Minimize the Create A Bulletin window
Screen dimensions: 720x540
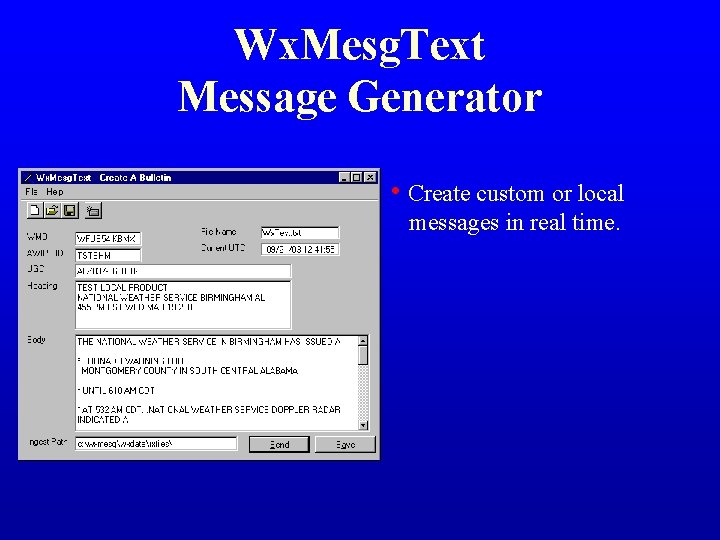tap(344, 177)
